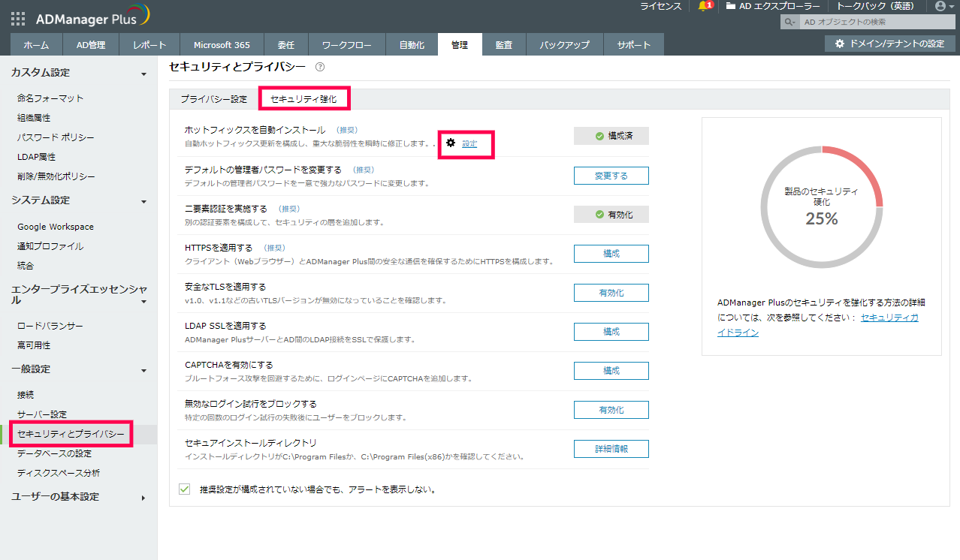
Task: Select セキュリティとプライバシー in sidebar
Action: tap(71, 434)
